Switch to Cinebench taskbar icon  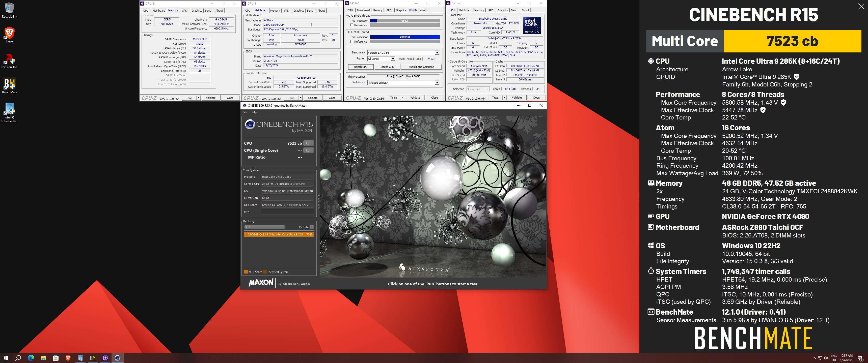[118, 358]
